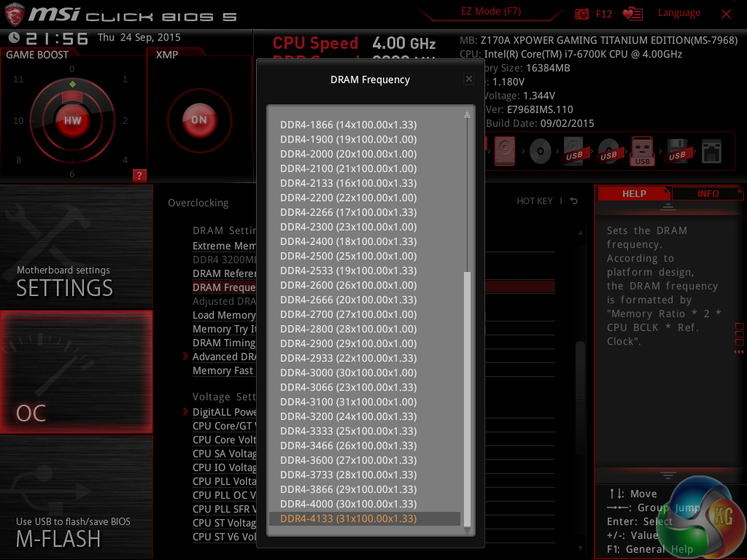Pick DDR4-4133 (31x100.00x1.33) option
Screen dimensions: 747x560
[x=349, y=518]
